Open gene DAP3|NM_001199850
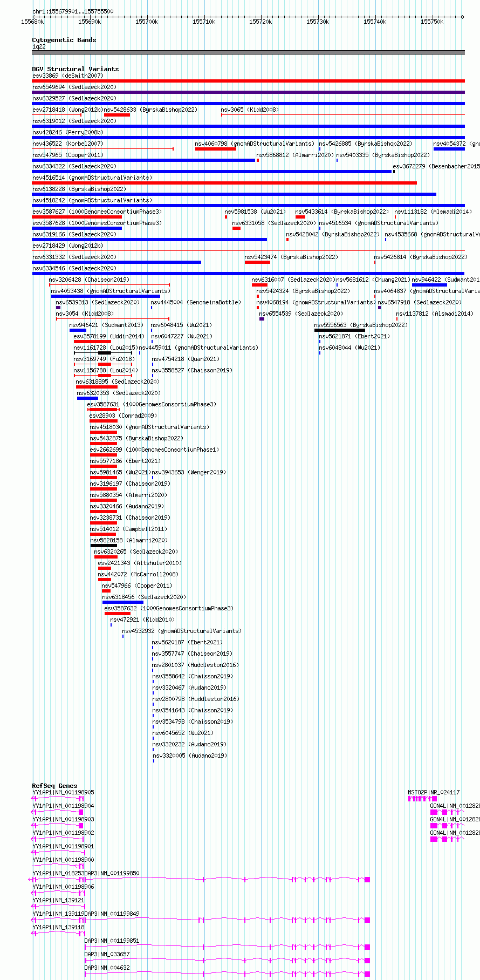 (x=112, y=873)
